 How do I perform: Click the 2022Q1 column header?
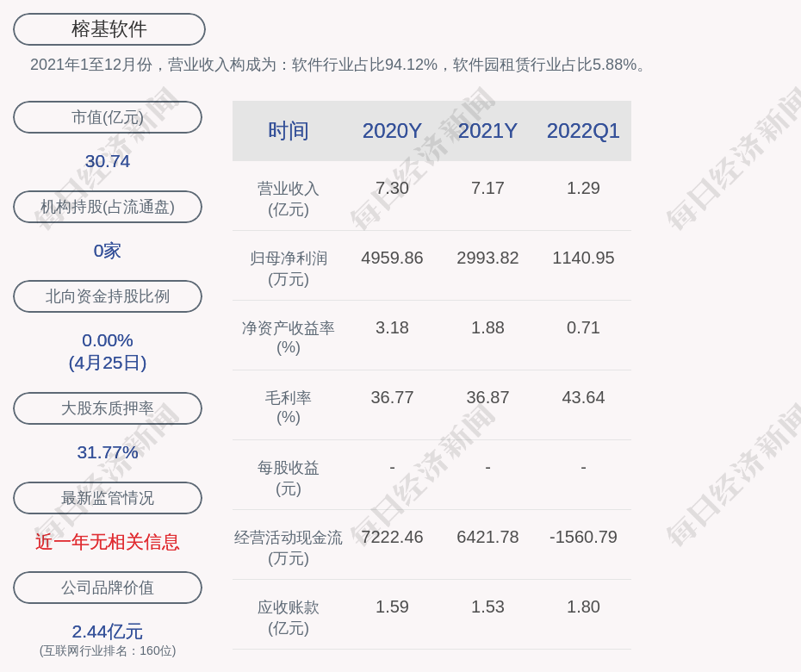[583, 131]
